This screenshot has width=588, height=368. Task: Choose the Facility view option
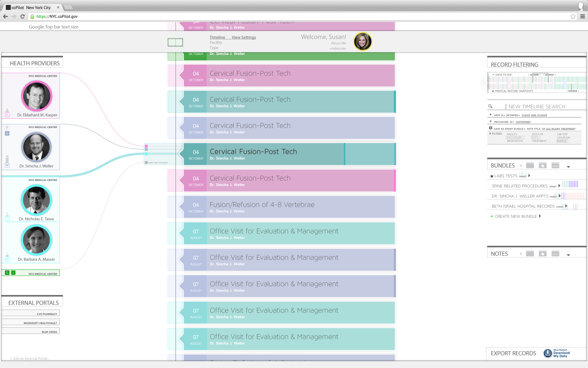click(216, 43)
